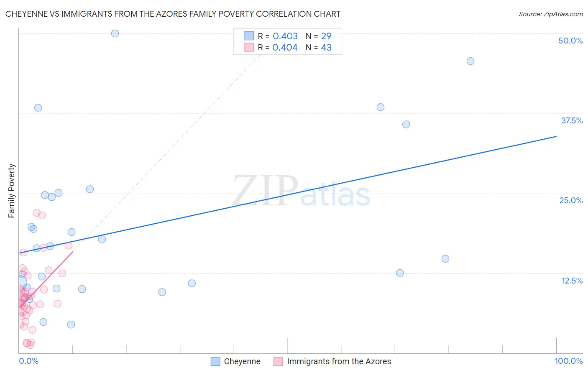Click the ZIPatlas watermark in chart center
The image size is (588, 373).
(302, 191)
